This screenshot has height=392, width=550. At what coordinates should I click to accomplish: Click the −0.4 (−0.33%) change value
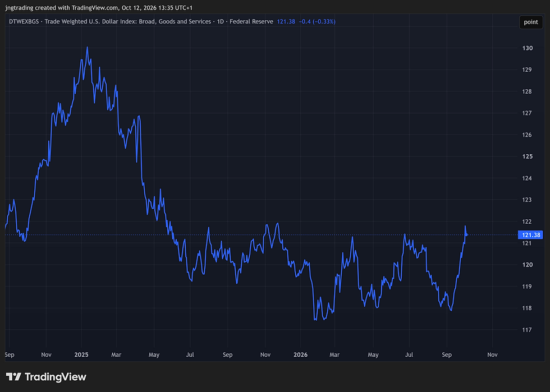317,21
